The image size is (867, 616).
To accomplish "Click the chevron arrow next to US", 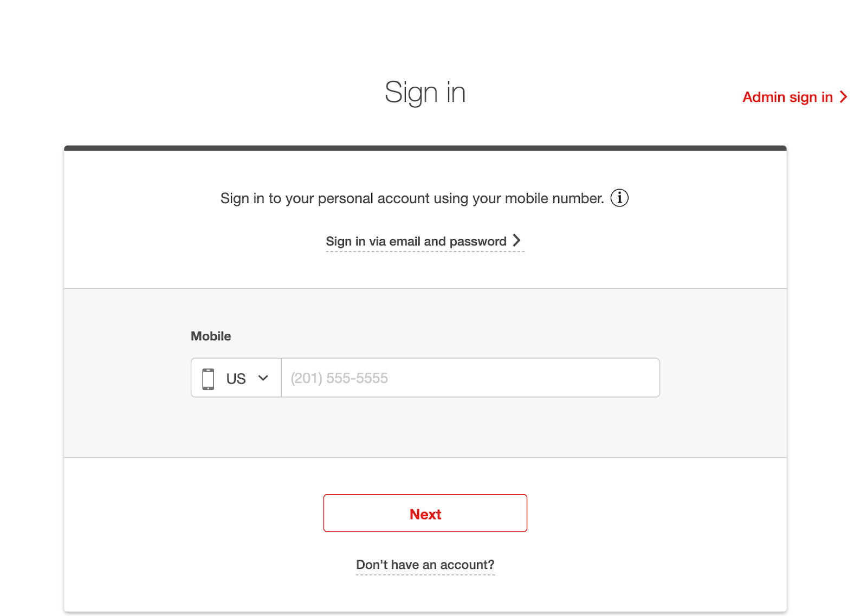I will (262, 378).
